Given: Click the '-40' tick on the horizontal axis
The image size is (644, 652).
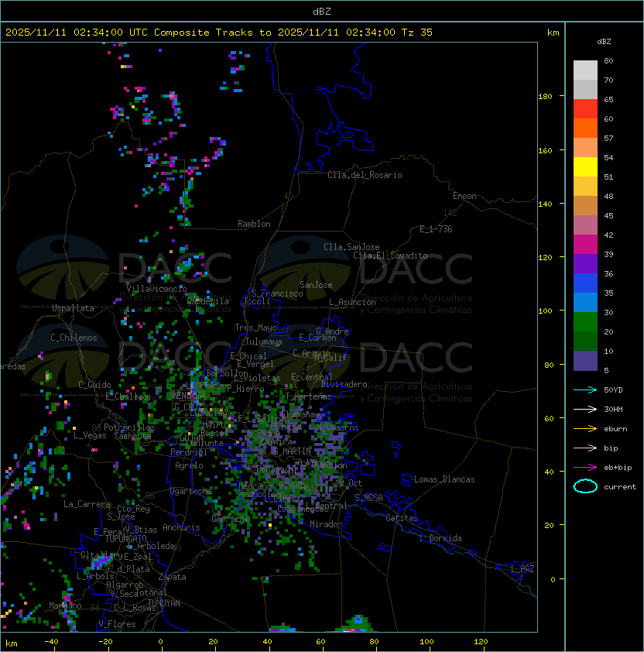Looking at the screenshot, I should pyautogui.click(x=51, y=642).
